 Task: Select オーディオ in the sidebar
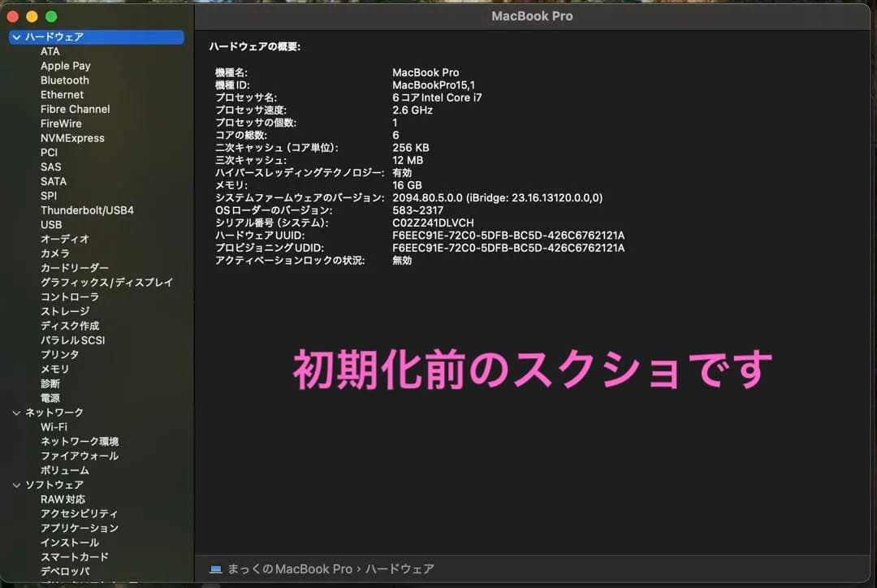[x=65, y=239]
